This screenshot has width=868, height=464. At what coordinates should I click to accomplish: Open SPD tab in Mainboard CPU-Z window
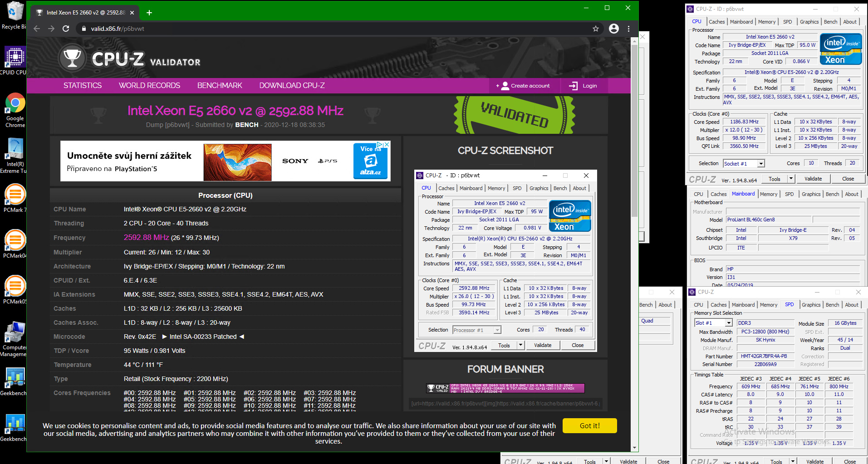[x=790, y=194]
